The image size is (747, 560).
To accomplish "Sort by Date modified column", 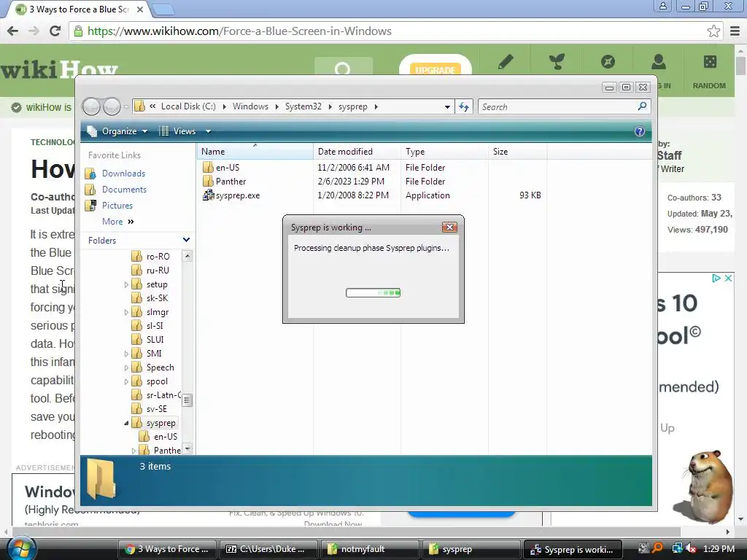I will pyautogui.click(x=357, y=152).
